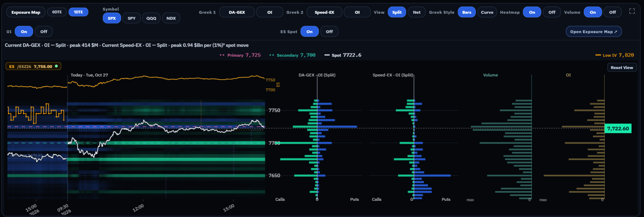Viewport: 644px width, 217px height.
Task: Click the Spot 7722.6 legend entry
Action: click(x=343, y=55)
